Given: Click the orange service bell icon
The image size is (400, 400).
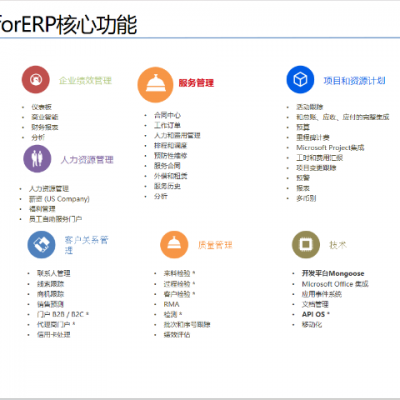Looking at the screenshot, I should click(155, 85).
